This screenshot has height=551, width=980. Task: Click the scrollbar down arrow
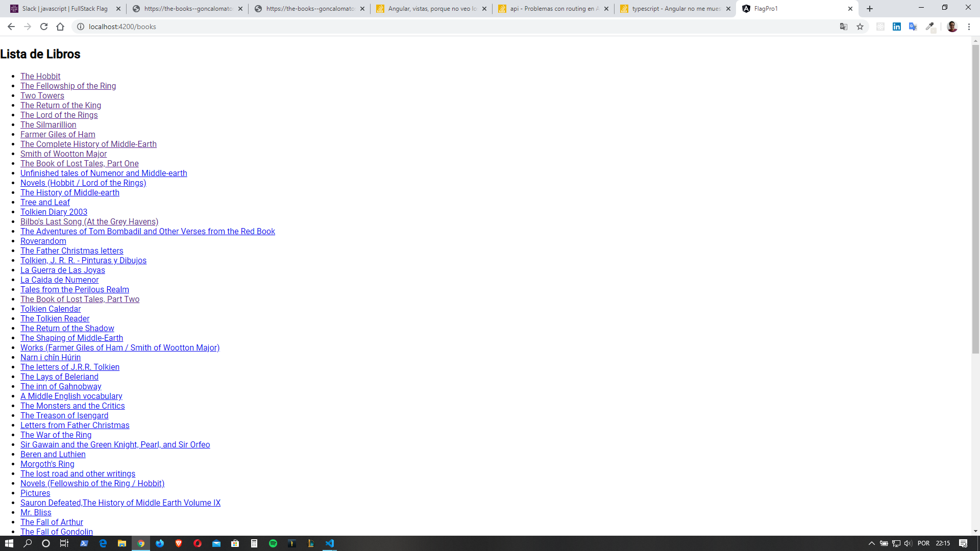click(x=975, y=531)
